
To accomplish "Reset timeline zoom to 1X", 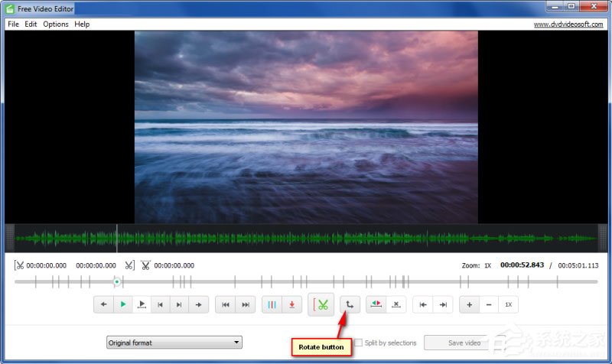I will [508, 304].
